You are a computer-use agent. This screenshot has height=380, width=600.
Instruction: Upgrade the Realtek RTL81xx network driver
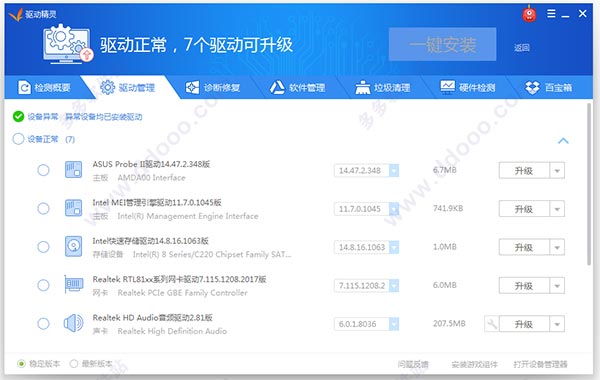click(524, 286)
